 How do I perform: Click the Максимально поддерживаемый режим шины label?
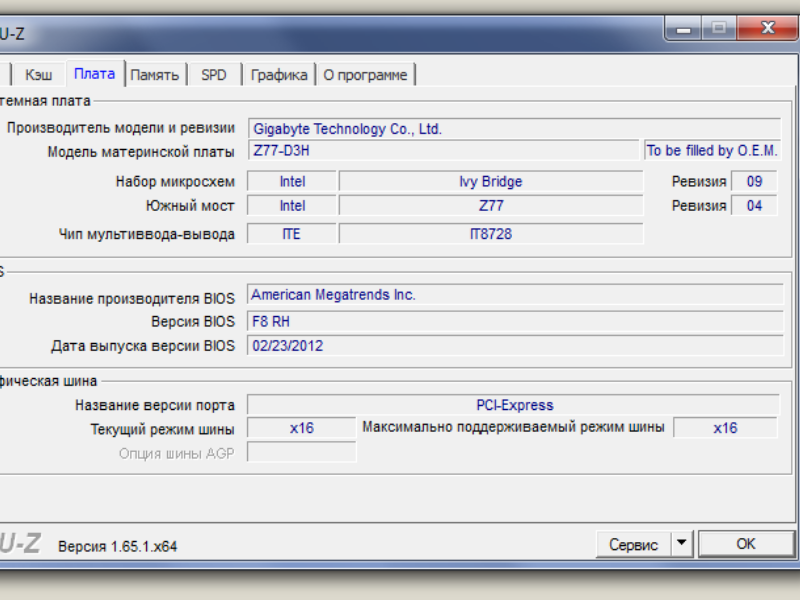513,427
